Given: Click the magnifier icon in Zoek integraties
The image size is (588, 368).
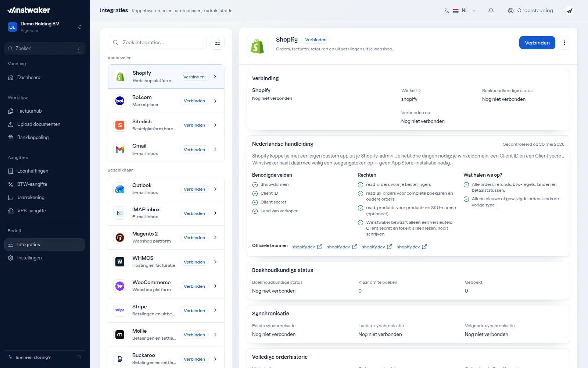Looking at the screenshot, I should [115, 43].
